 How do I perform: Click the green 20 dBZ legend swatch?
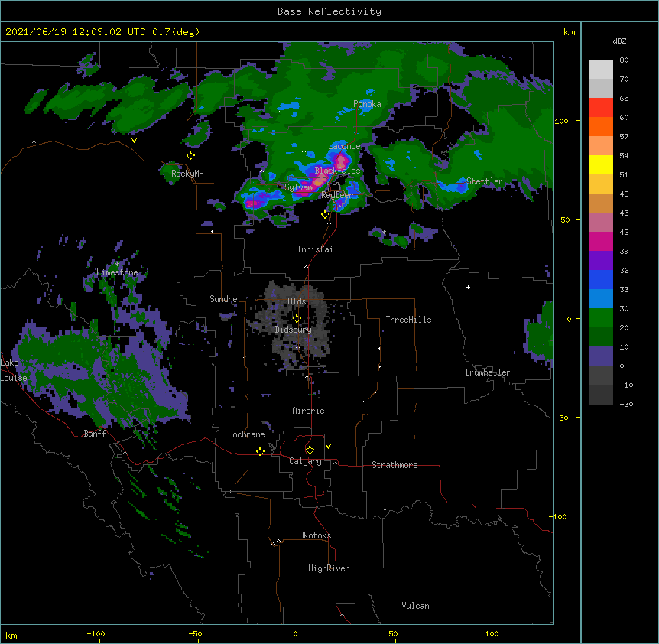(x=601, y=318)
